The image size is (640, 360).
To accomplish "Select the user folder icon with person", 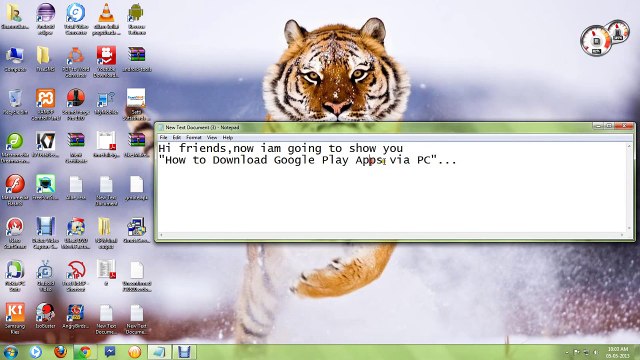I will click(15, 16).
